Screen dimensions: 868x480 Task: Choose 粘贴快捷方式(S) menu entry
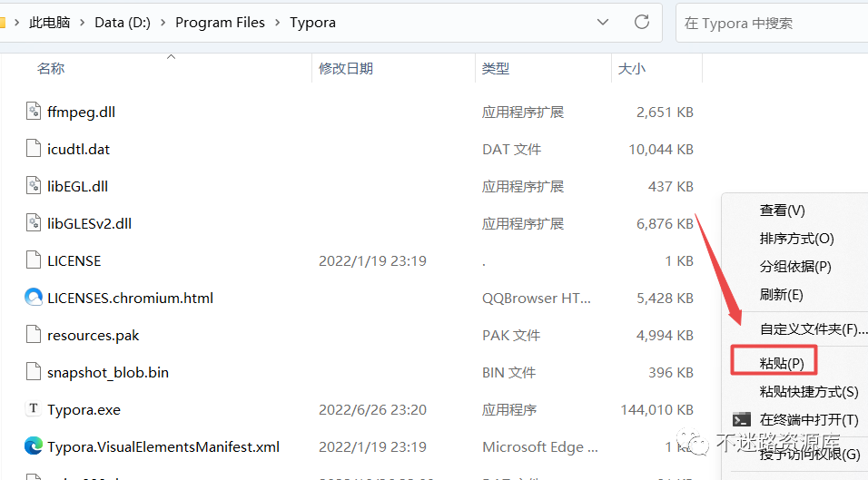pyautogui.click(x=809, y=391)
